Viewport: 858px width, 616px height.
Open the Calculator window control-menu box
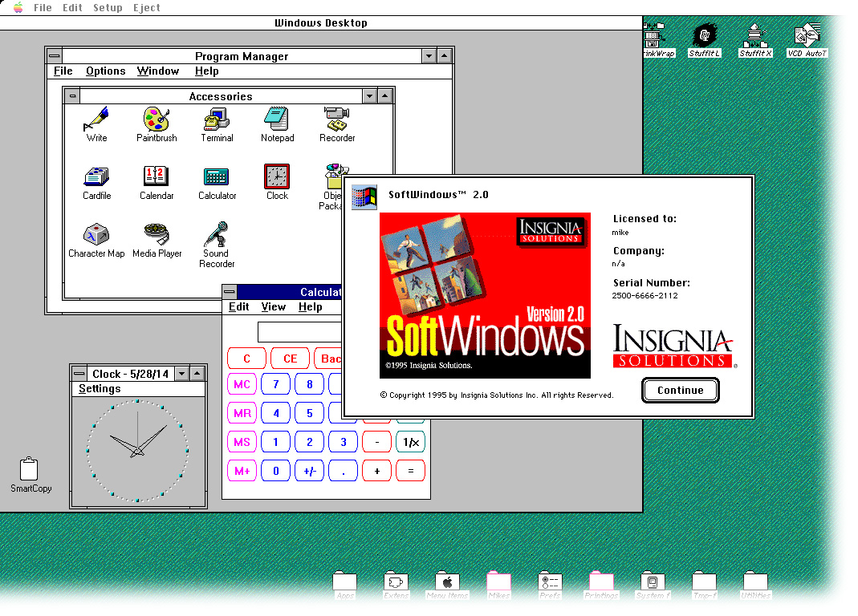tap(230, 292)
